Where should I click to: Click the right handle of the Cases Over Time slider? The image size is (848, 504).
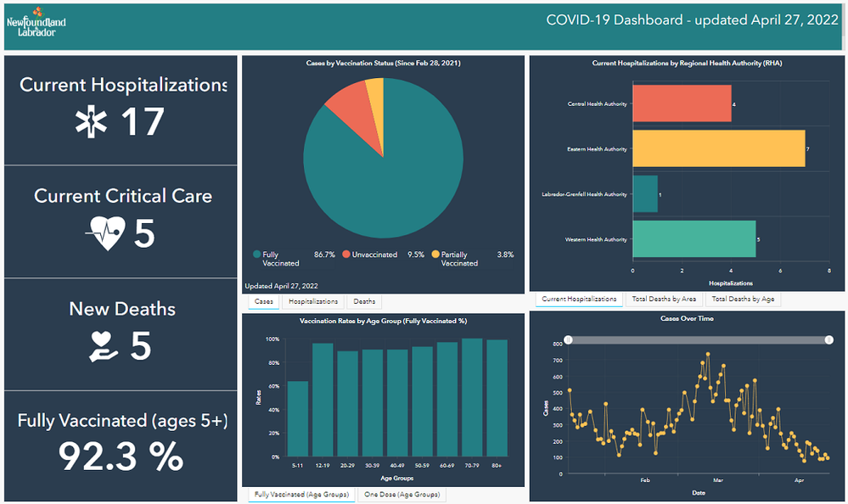tap(829, 339)
